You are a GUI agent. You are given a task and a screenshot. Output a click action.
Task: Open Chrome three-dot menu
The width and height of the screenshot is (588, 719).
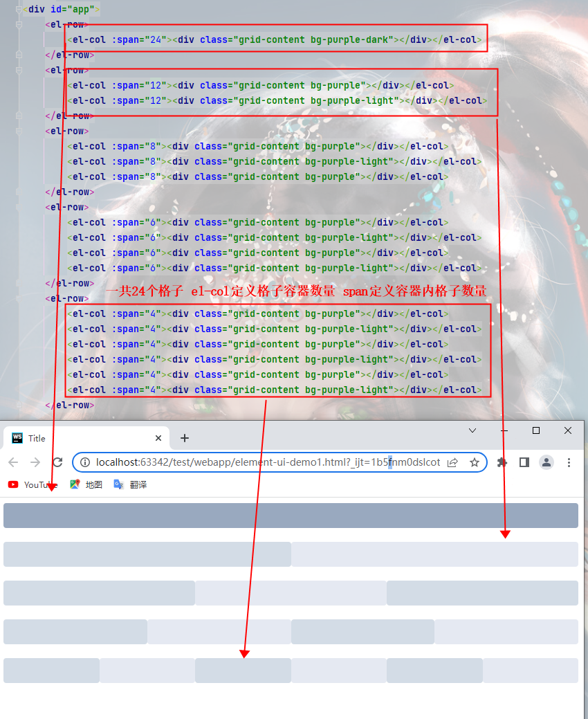pyautogui.click(x=569, y=462)
